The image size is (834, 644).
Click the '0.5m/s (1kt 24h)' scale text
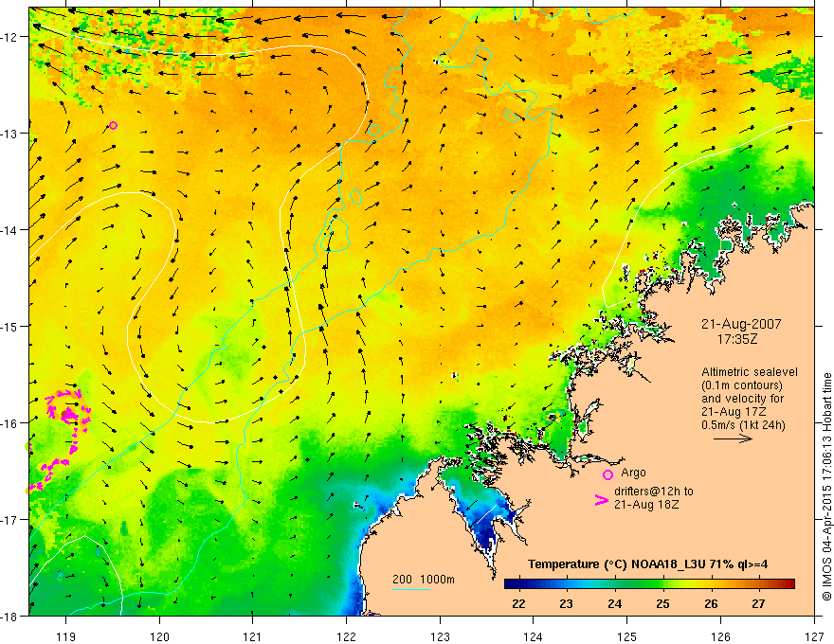(743, 425)
